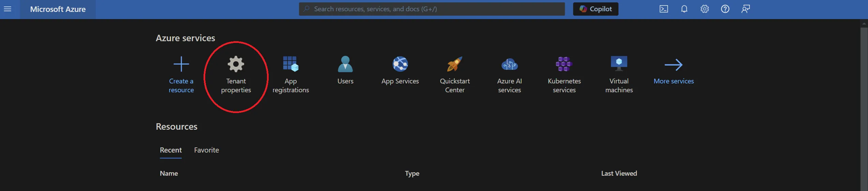Sort by the Name column header
868x191 pixels.
point(169,173)
